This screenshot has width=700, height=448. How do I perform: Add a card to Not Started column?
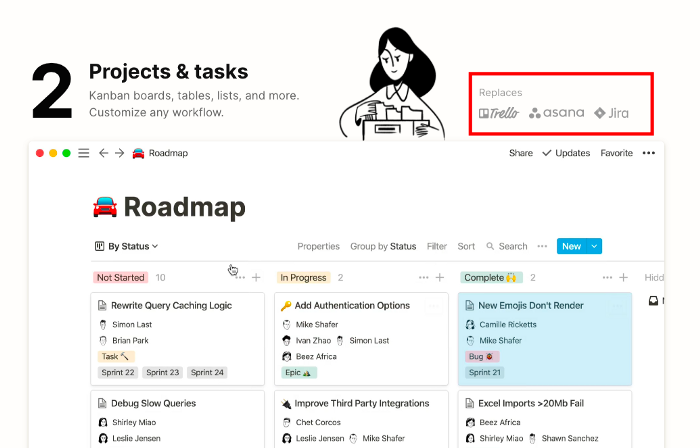pyautogui.click(x=256, y=278)
